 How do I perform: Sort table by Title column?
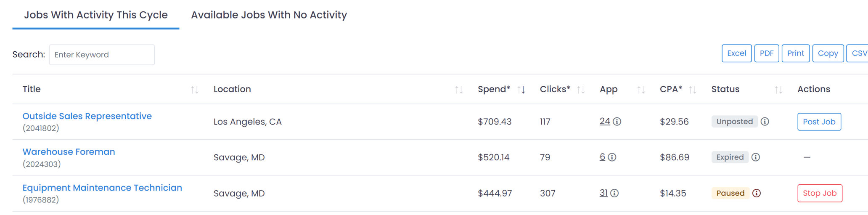click(x=194, y=90)
